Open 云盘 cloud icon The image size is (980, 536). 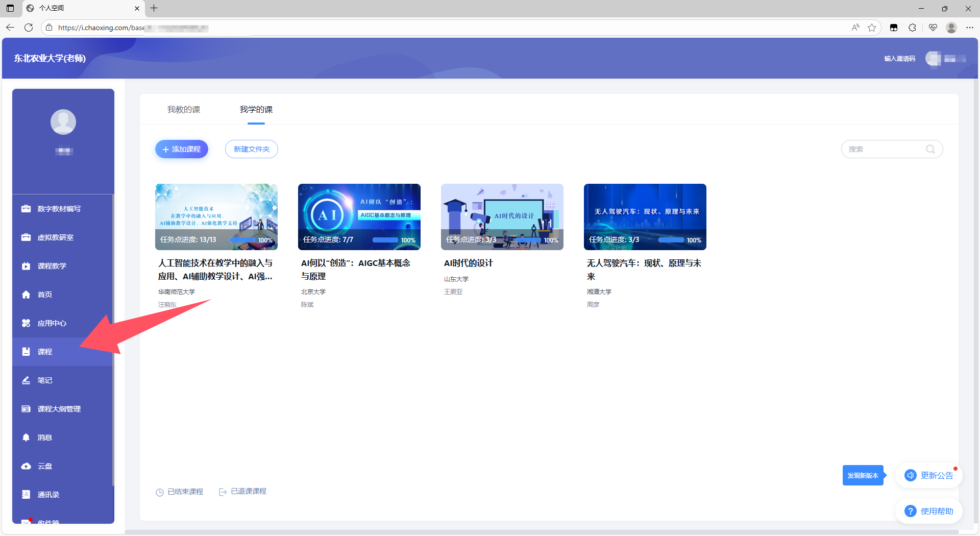pyautogui.click(x=26, y=466)
